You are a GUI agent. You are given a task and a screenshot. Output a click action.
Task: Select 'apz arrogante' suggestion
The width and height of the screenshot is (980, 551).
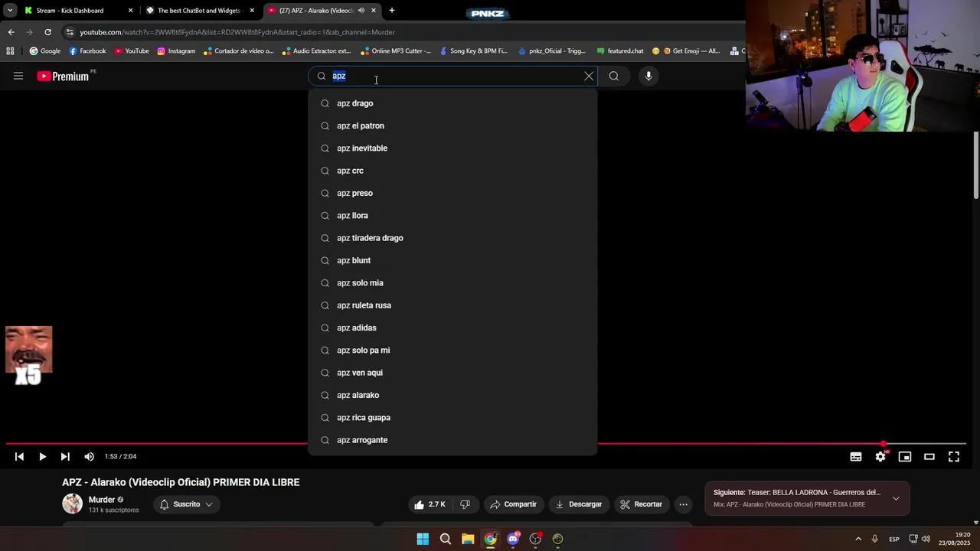[452, 440]
